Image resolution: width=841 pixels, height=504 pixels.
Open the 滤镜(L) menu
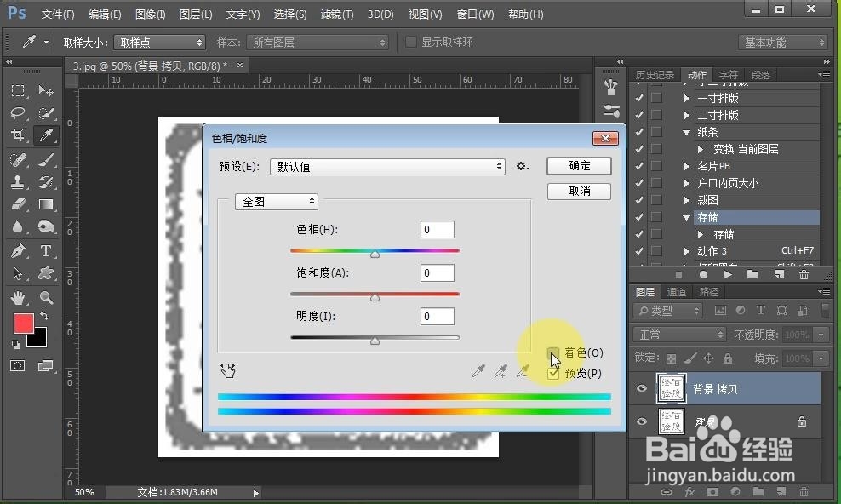pos(338,14)
